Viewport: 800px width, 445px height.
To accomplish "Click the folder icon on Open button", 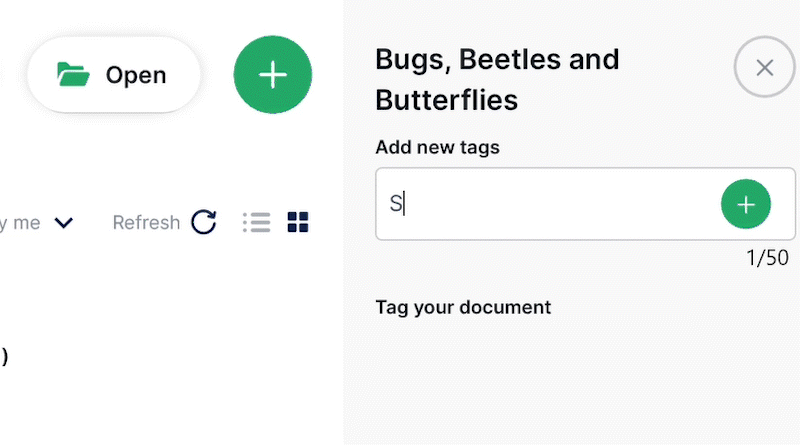I will click(x=73, y=74).
